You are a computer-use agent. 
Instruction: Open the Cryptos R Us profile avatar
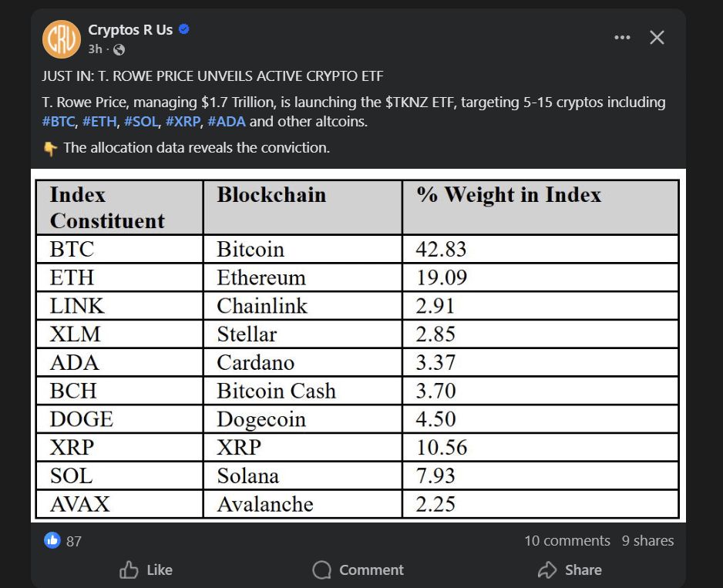coord(61,39)
